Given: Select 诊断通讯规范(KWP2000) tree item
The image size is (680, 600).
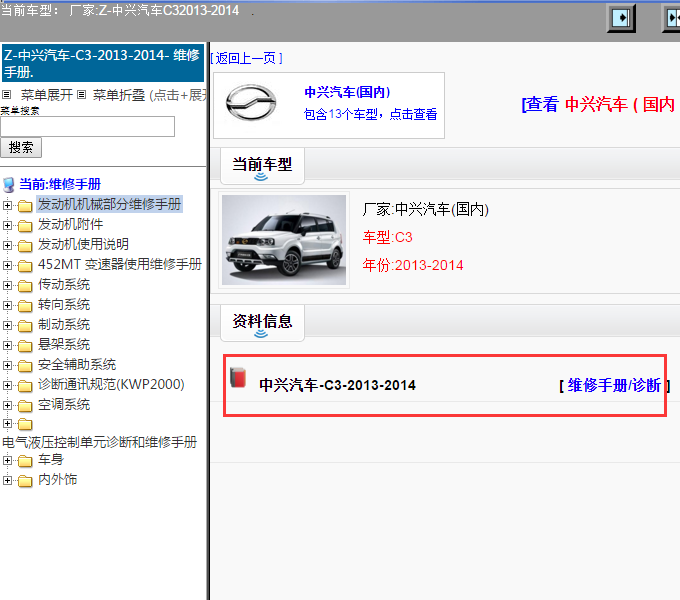Looking at the screenshot, I should coord(111,384).
